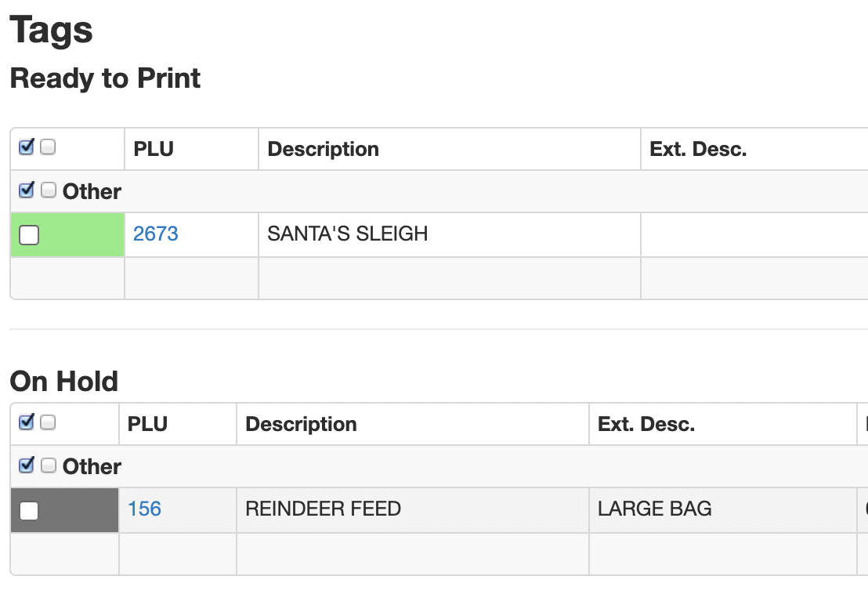Tick the checkbox for SANTA'S SLEIGH row
Screen dimensions: 868x605
[29, 234]
